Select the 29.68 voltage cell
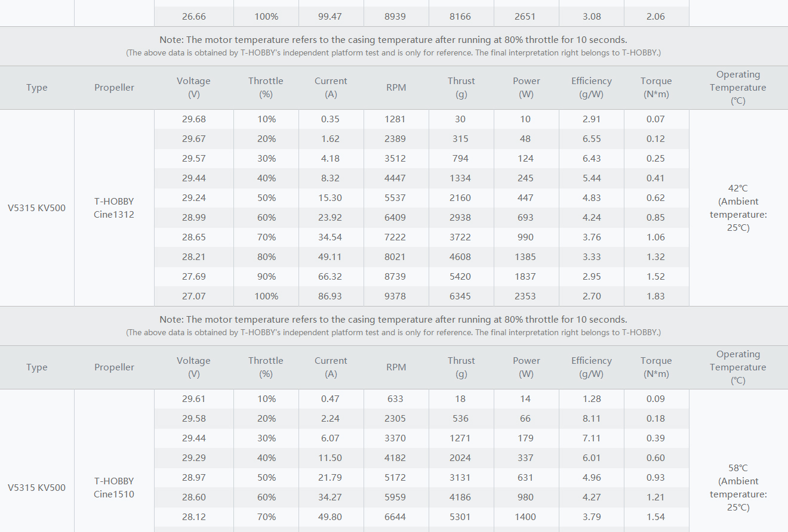 click(194, 119)
